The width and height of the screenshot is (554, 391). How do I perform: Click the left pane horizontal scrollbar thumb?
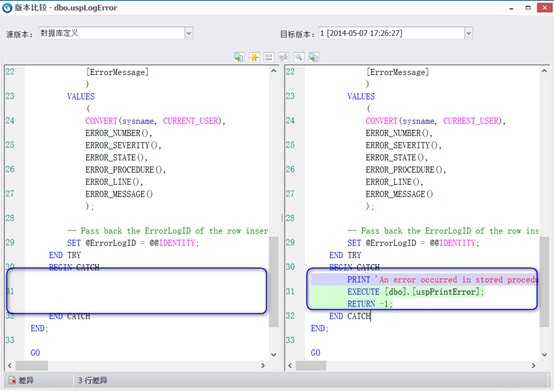[x=32, y=365]
